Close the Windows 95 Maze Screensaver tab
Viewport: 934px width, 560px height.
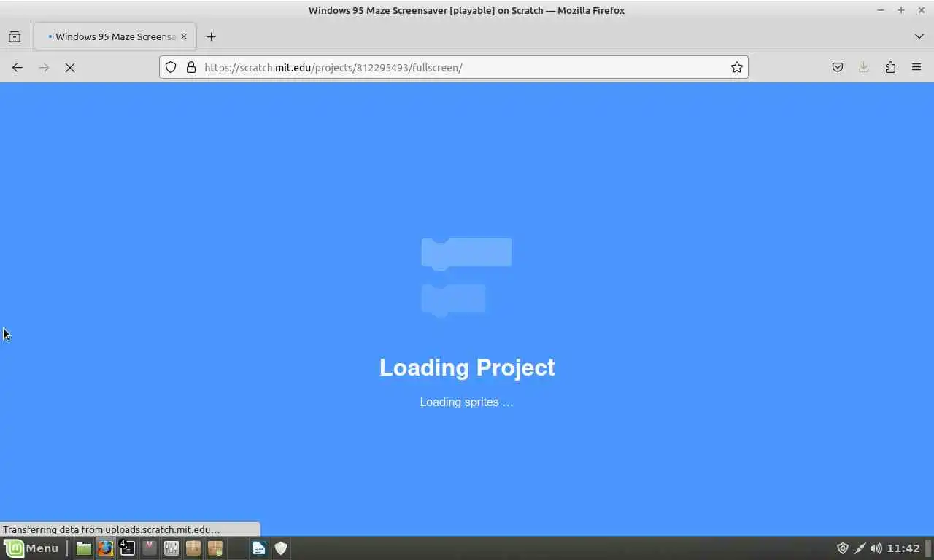point(184,36)
